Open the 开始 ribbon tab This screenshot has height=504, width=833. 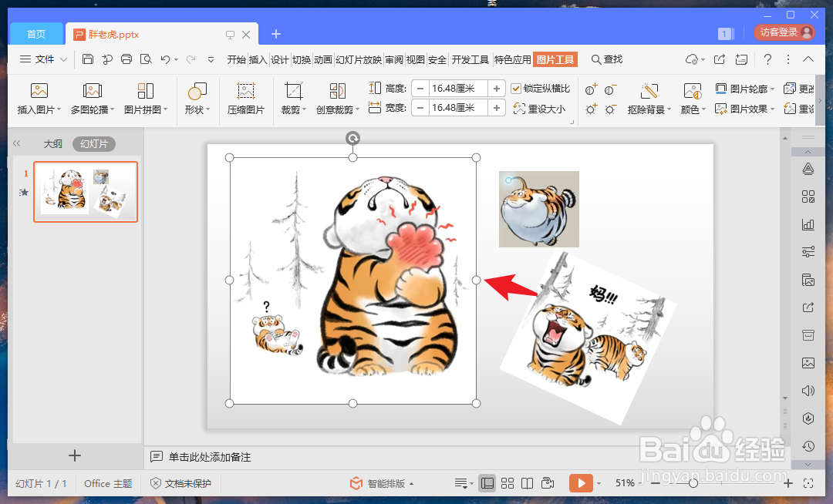237,59
